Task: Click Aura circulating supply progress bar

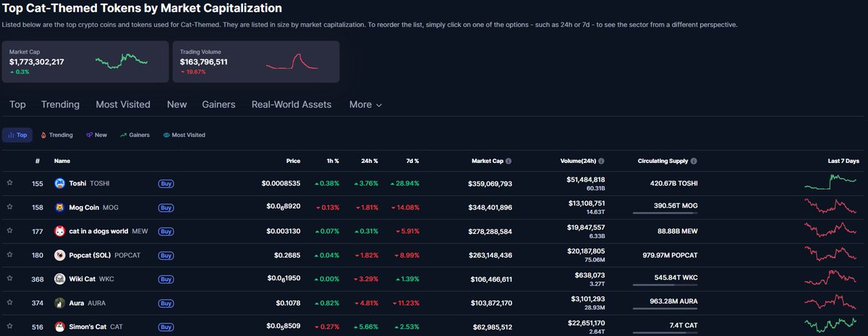Action: [665, 309]
